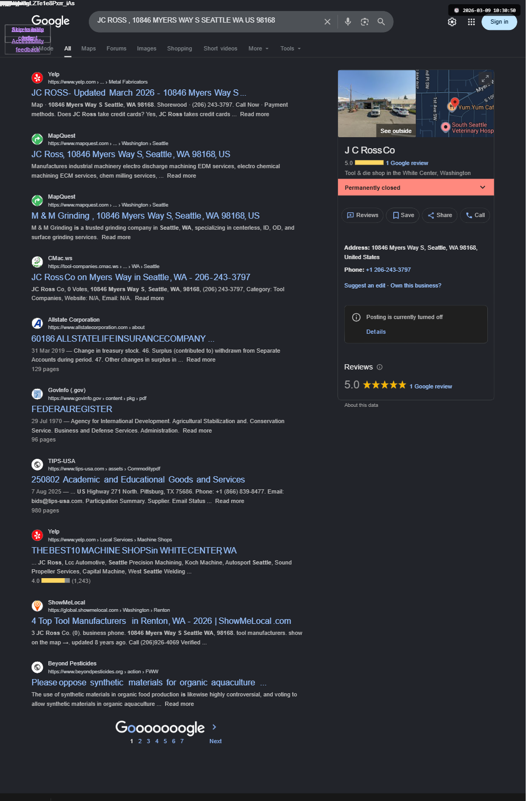Open Google apps grid icon
The width and height of the screenshot is (532, 801).
point(472,22)
